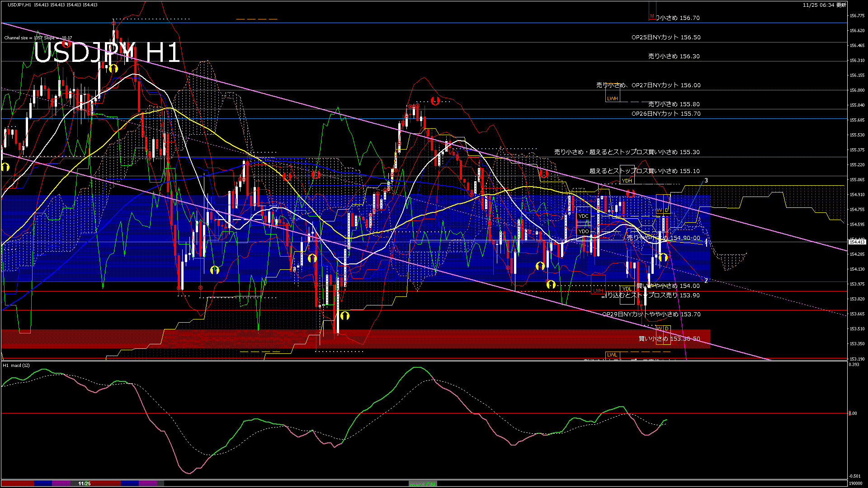Click the YDH yesterday-high label box
The image size is (868, 488).
tap(627, 181)
